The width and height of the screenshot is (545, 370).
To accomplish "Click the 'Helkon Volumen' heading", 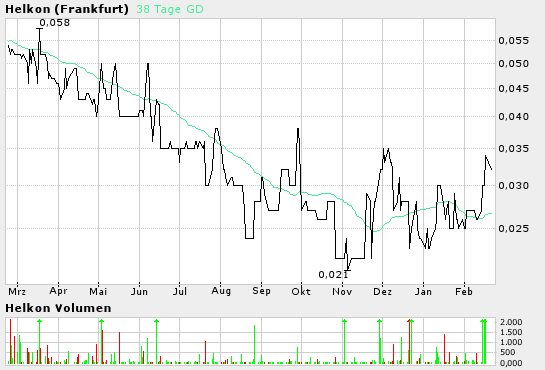I will pyautogui.click(x=58, y=308).
